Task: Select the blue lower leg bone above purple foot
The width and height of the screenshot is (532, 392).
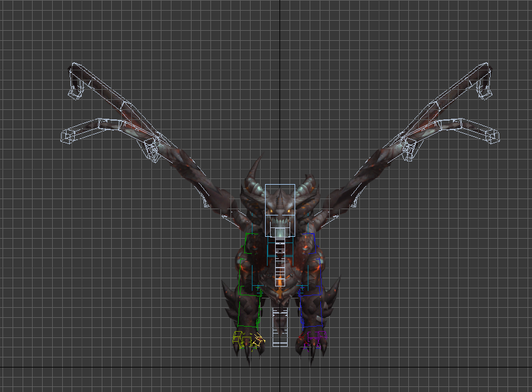Action: (310, 311)
